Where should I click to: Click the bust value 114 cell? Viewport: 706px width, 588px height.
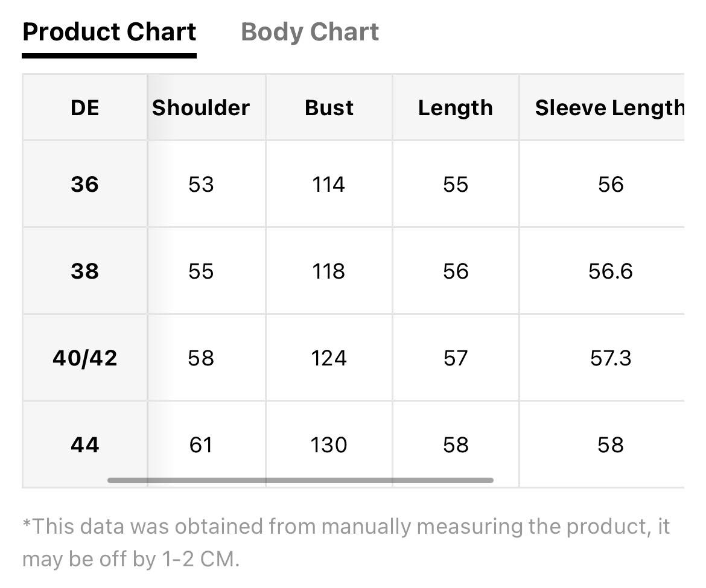(329, 184)
